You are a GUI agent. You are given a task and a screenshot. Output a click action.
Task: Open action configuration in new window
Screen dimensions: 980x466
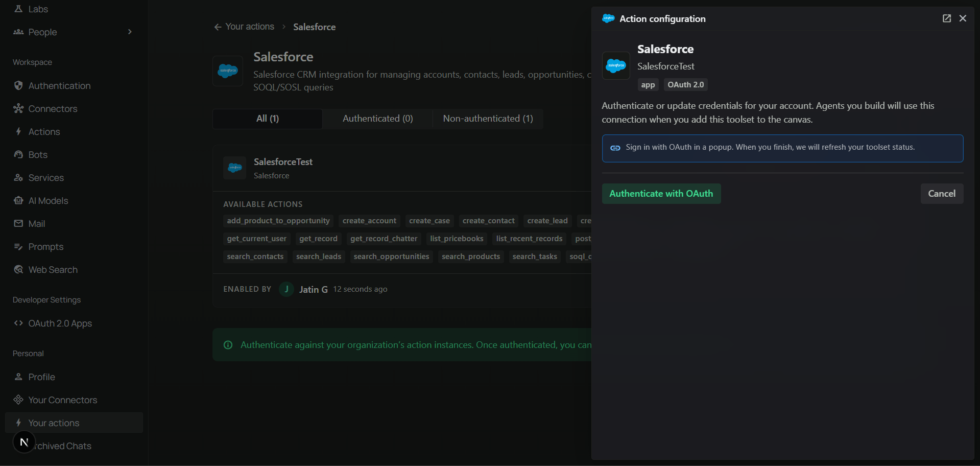click(947, 18)
